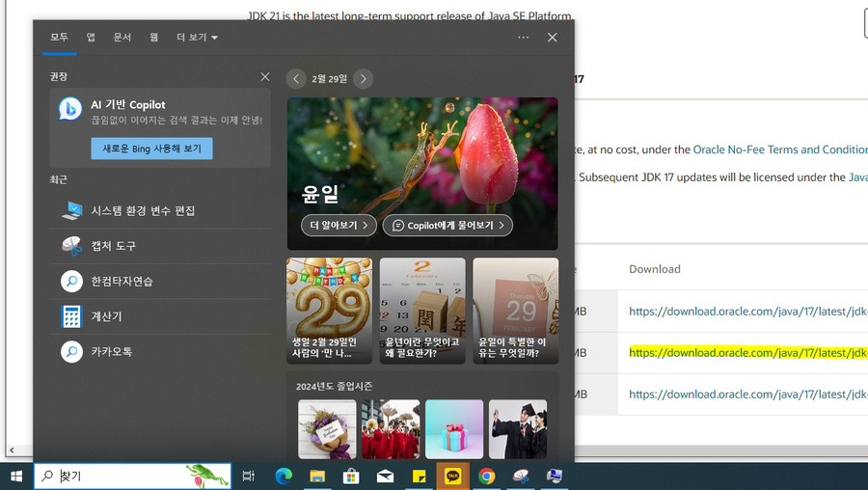Open the graduates in caps thumbnail
This screenshot has height=490, width=868.
click(x=518, y=429)
